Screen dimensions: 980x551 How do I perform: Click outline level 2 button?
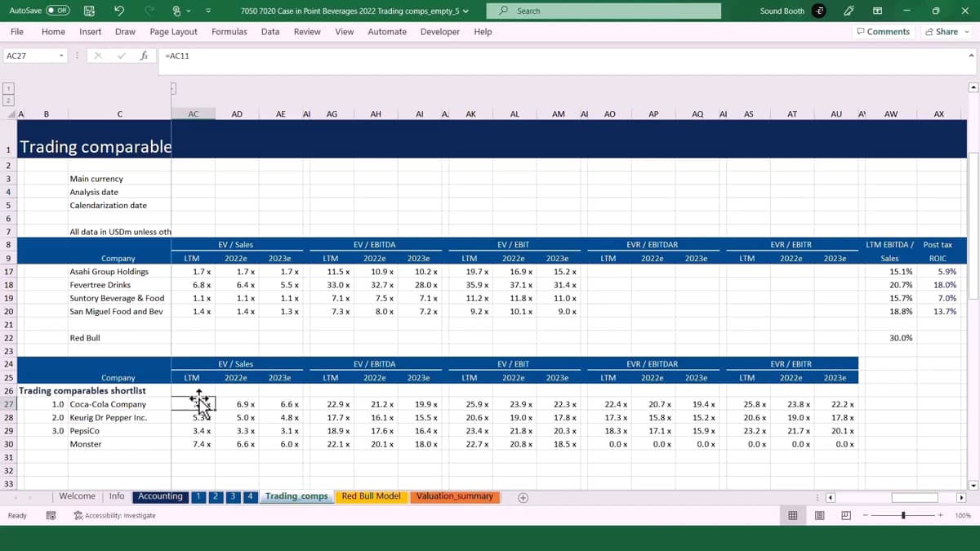(9, 100)
